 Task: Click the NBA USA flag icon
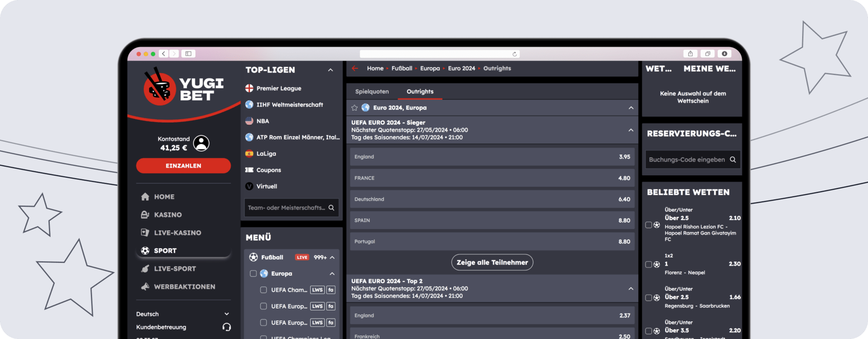coord(249,121)
